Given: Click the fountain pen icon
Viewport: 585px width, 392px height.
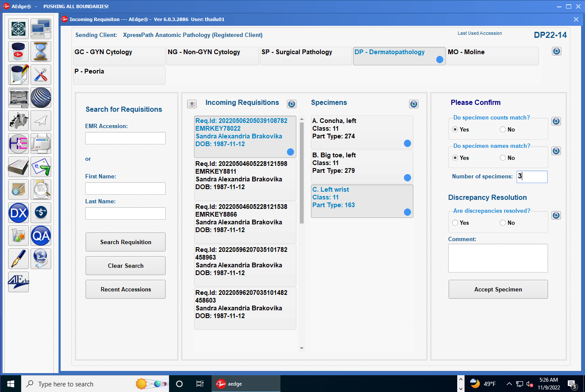Looking at the screenshot, I should (x=18, y=259).
